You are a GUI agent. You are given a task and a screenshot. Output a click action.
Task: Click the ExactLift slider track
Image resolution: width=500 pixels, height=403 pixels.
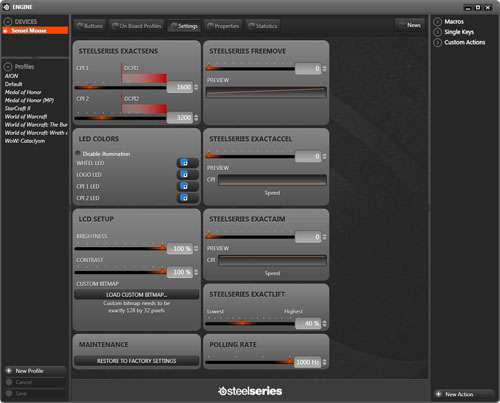(x=250, y=323)
